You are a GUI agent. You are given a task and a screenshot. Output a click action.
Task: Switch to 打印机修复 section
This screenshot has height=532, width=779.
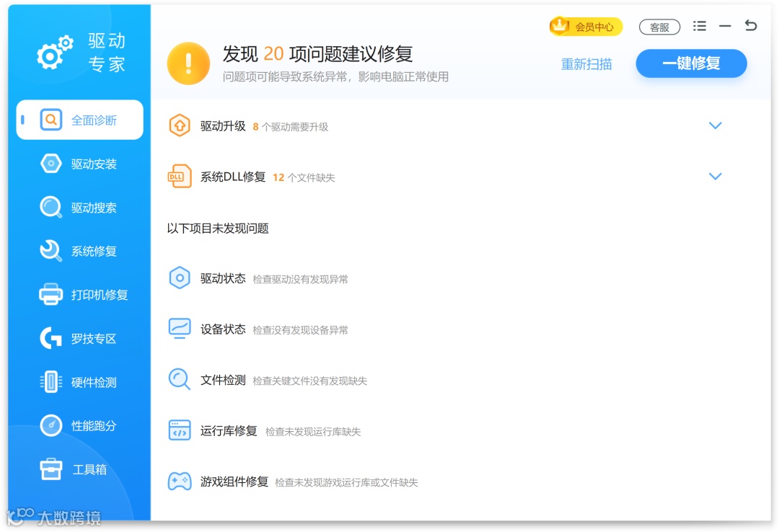click(x=79, y=295)
